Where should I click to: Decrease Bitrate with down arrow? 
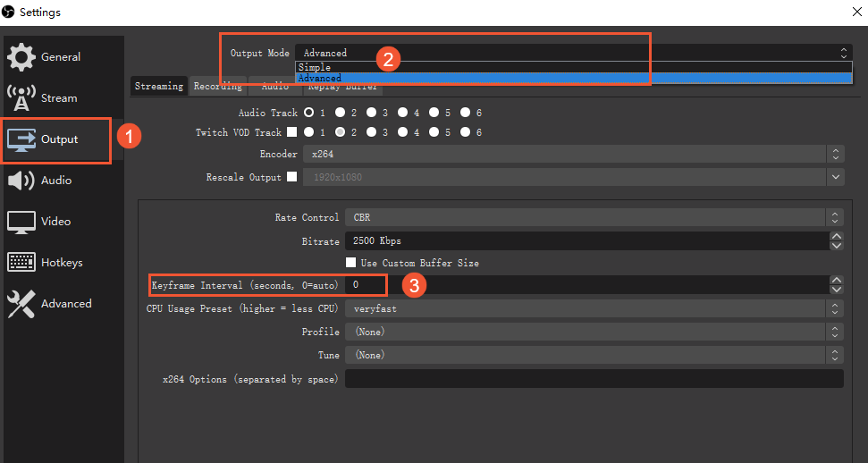pyautogui.click(x=837, y=245)
